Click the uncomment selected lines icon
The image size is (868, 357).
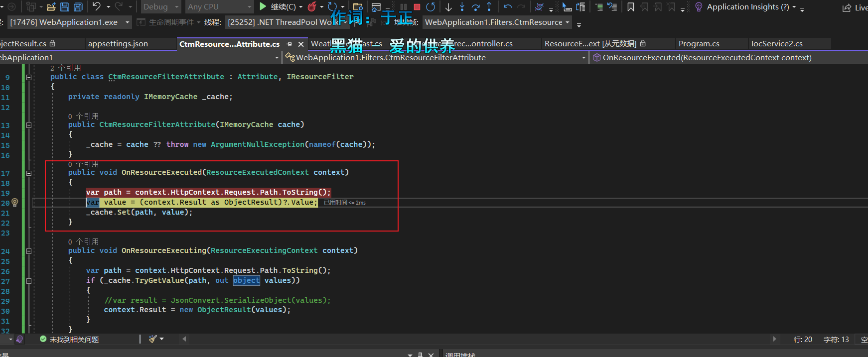612,7
